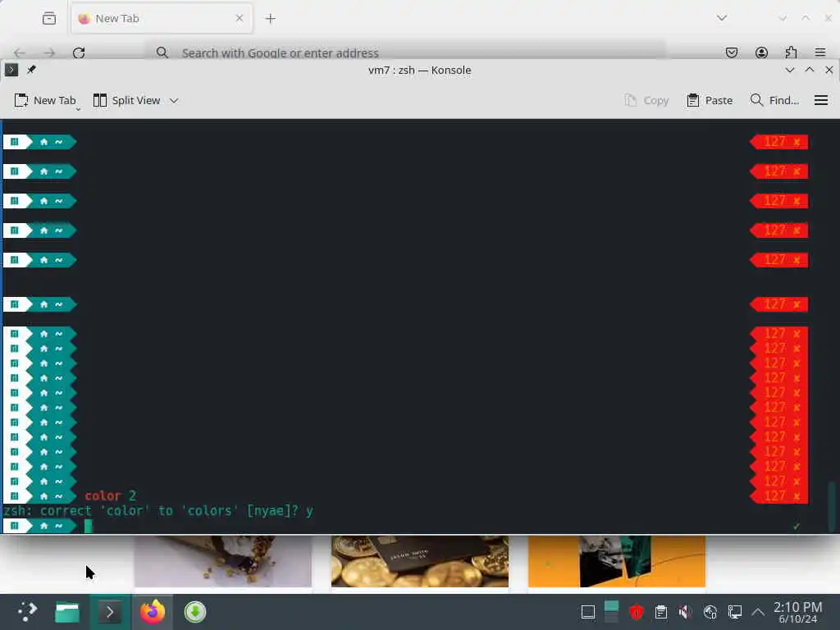
Task: Open Konsole window menu icon in title bar
Action: [x=11, y=70]
